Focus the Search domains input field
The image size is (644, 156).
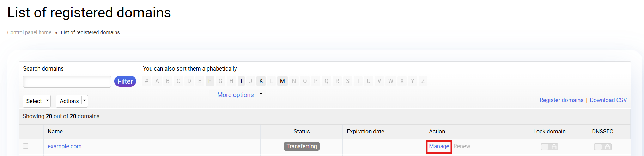coord(67,82)
